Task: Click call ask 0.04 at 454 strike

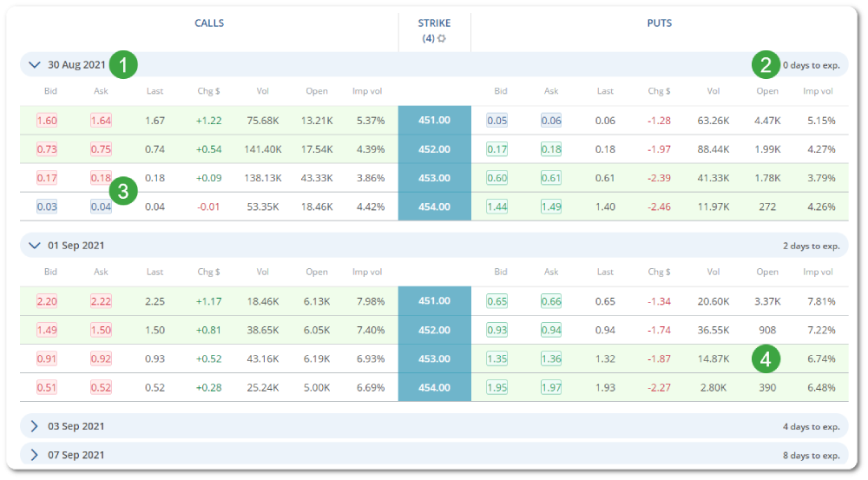Action: (x=101, y=207)
